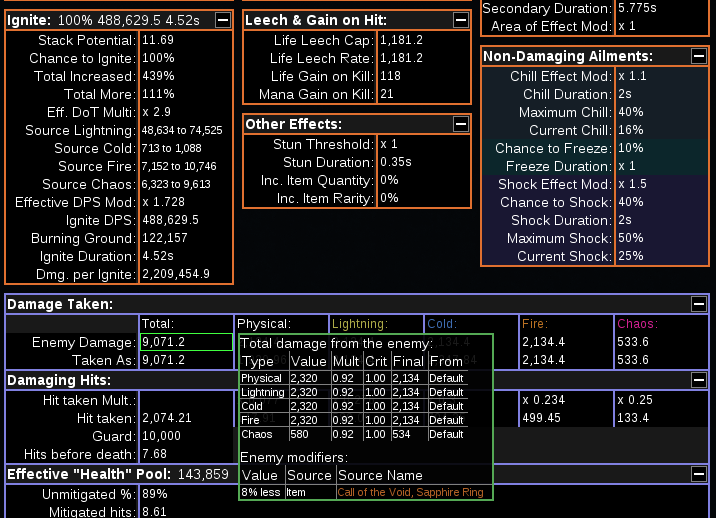716x518 pixels.
Task: Click the Inc. Item Rarity value 0%
Action: coord(389,198)
